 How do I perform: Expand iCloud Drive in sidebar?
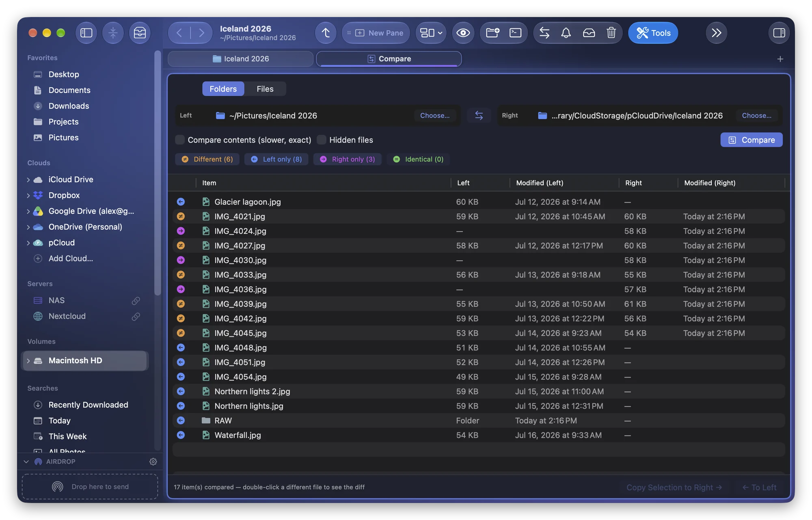click(x=28, y=180)
